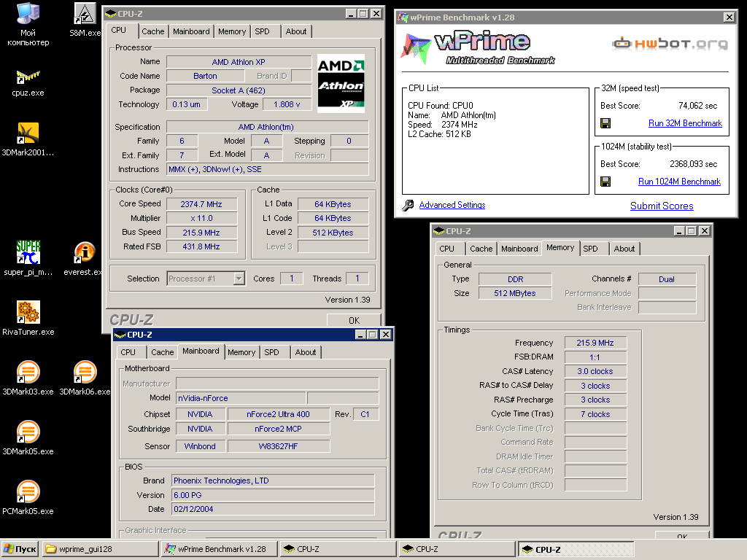The image size is (747, 560).
Task: Activate the second CPU-Z taskbar button
Action: pos(457,549)
